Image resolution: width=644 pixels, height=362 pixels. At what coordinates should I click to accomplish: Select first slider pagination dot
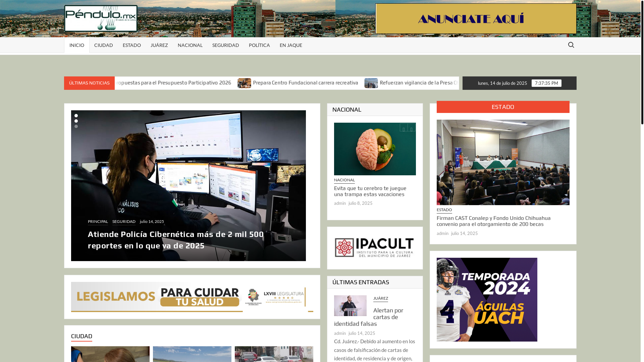click(x=76, y=116)
